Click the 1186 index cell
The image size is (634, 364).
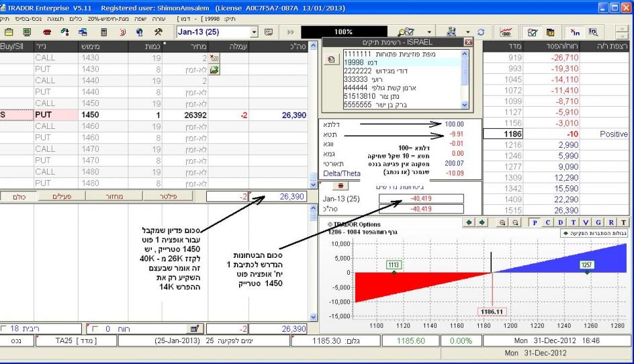(502, 134)
